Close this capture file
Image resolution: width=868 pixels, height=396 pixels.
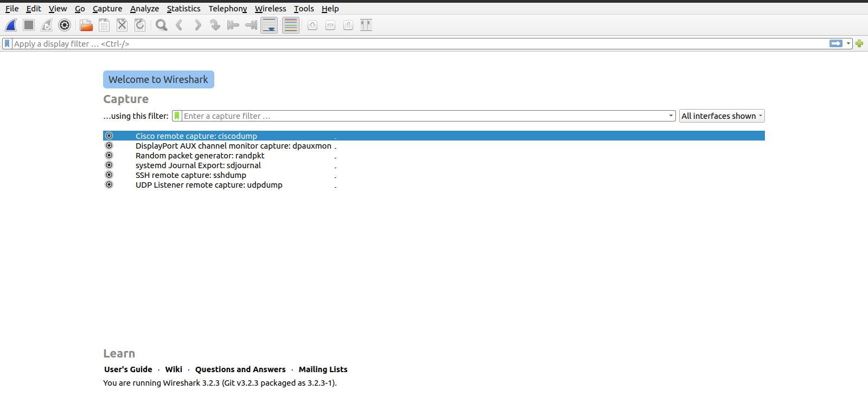pyautogui.click(x=122, y=25)
